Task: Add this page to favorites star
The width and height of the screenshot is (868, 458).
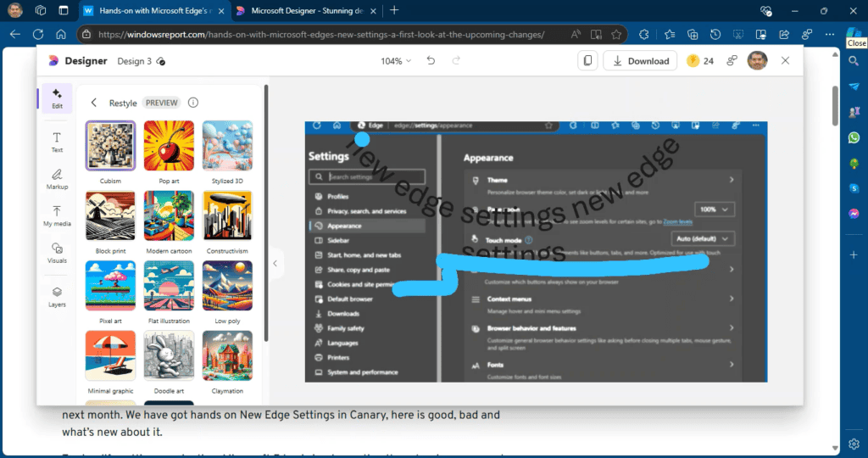Action: click(616, 34)
